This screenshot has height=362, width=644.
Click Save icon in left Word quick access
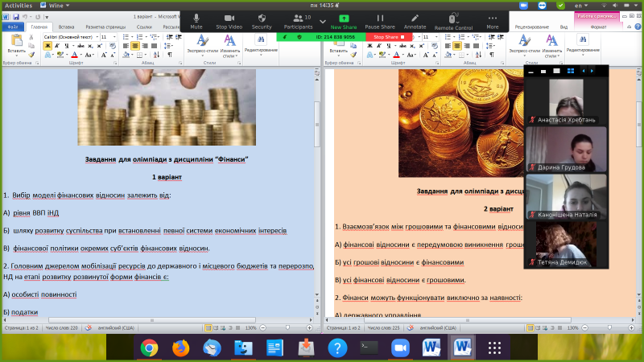(x=15, y=17)
